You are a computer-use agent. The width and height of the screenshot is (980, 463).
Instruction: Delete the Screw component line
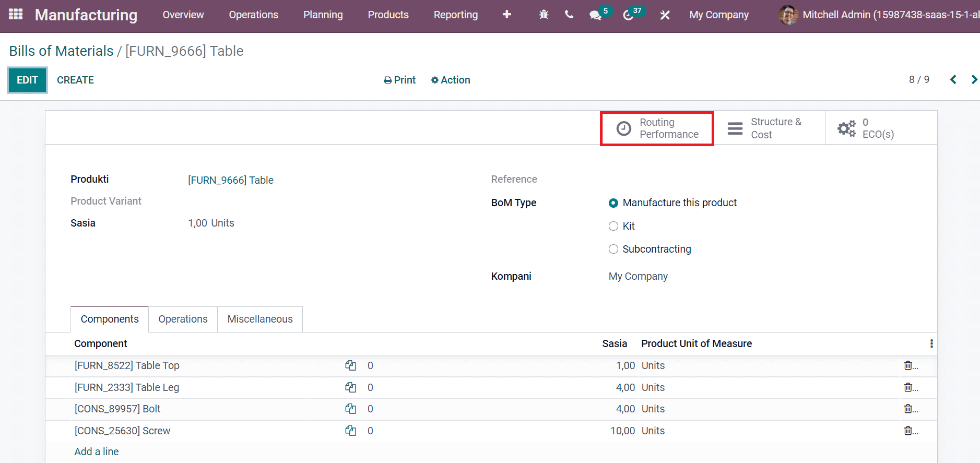(x=908, y=431)
